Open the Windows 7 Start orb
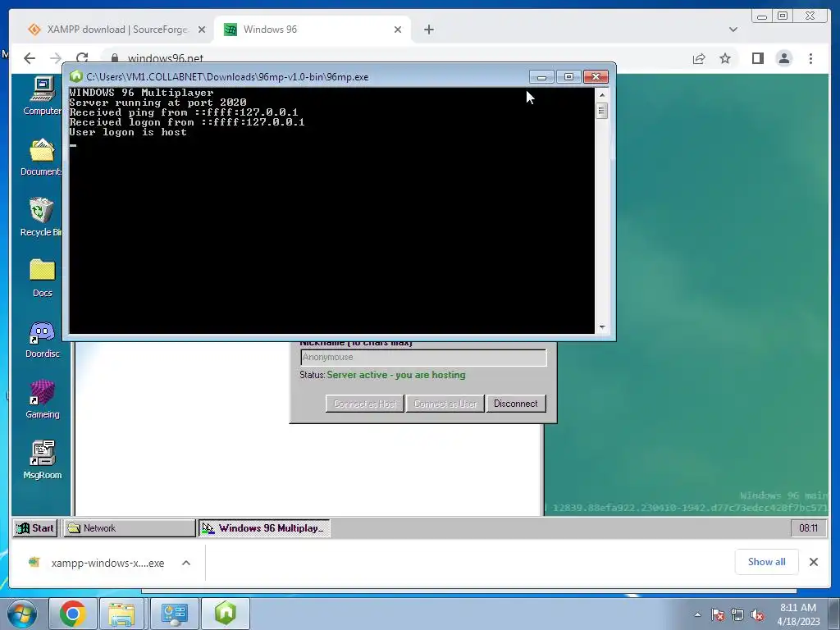 (22, 614)
